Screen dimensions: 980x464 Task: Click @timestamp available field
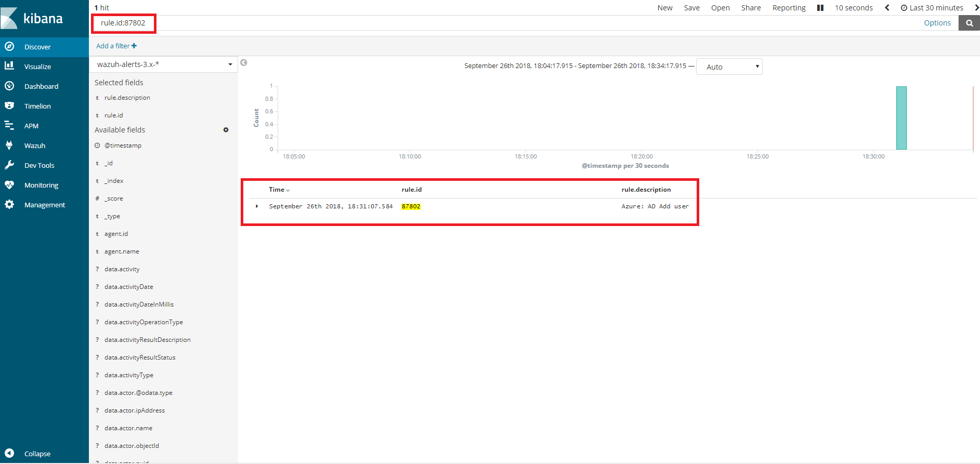[x=123, y=145]
